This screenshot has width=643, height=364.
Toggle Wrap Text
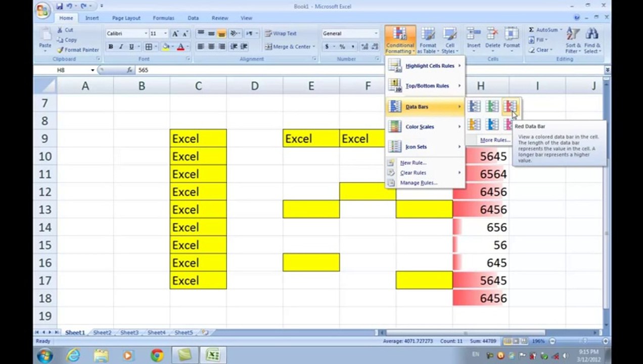(281, 33)
